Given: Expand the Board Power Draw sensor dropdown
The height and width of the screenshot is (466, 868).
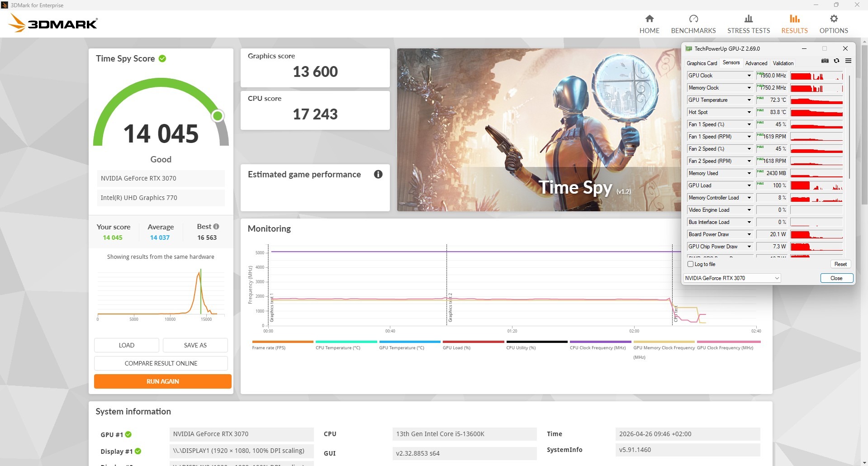Looking at the screenshot, I should pyautogui.click(x=749, y=234).
